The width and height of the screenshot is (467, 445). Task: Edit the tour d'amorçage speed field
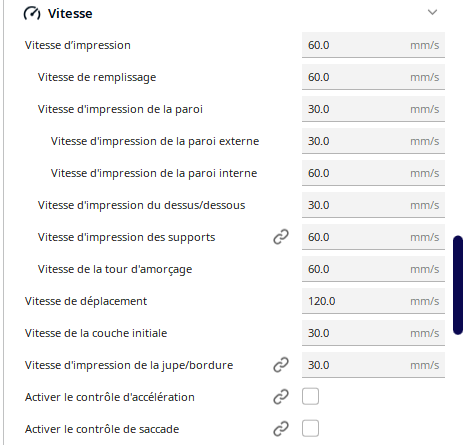click(x=373, y=269)
